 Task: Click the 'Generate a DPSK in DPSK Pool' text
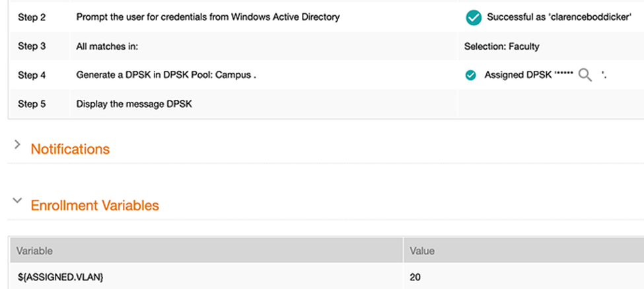166,75
